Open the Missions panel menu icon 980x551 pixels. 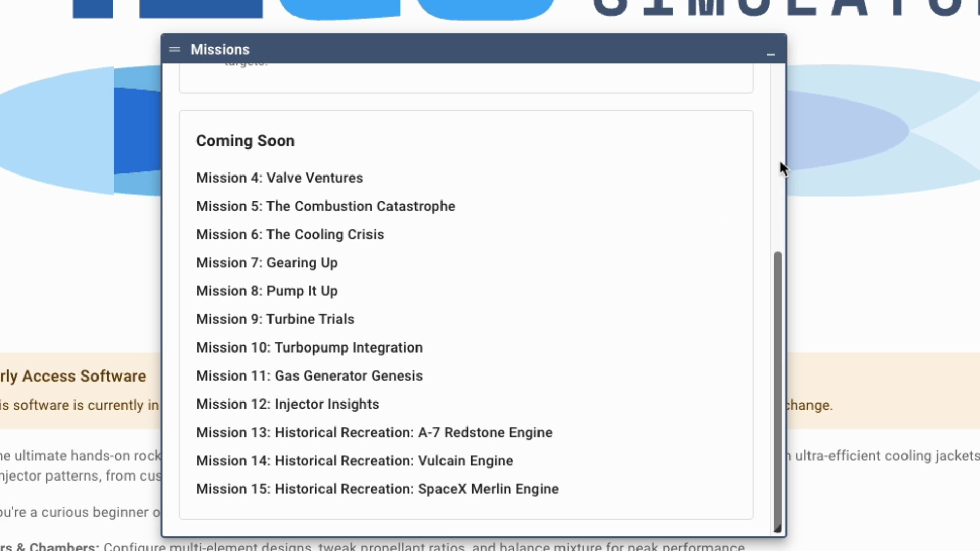pos(175,49)
